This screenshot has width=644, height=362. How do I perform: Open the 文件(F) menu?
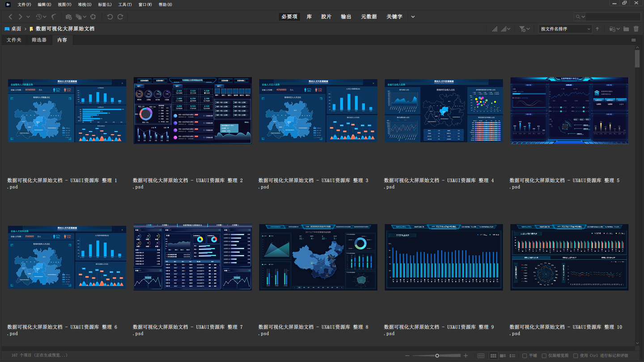click(24, 4)
